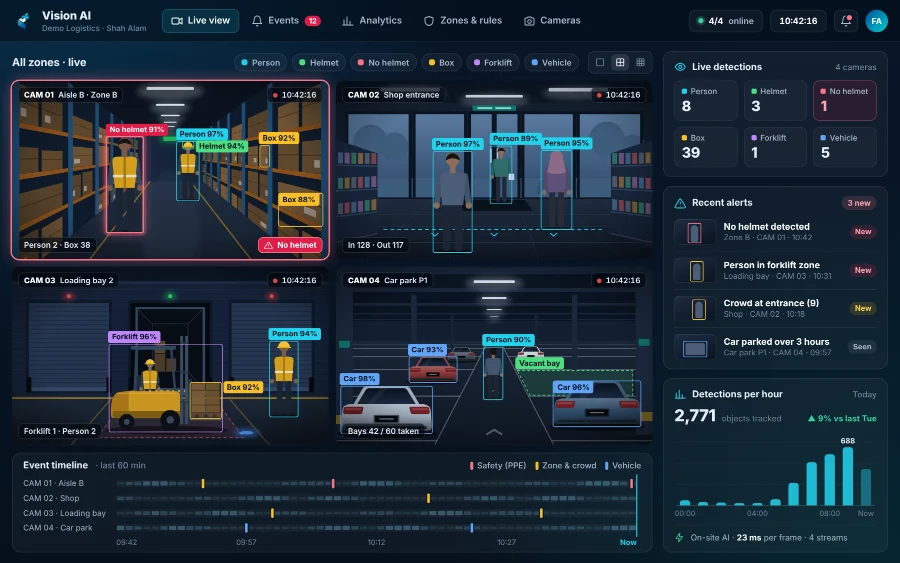The height and width of the screenshot is (563, 900).
Task: Click the CAM 02 Shop entrance label
Action: coord(393,95)
